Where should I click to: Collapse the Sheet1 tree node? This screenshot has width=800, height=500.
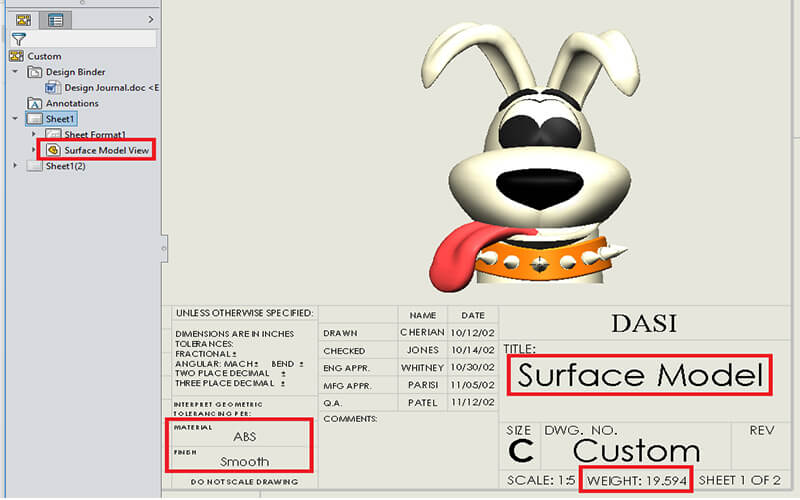click(x=15, y=119)
